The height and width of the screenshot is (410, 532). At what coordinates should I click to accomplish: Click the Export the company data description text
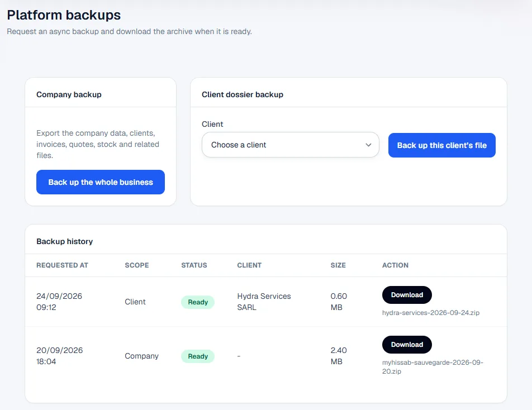(x=98, y=144)
